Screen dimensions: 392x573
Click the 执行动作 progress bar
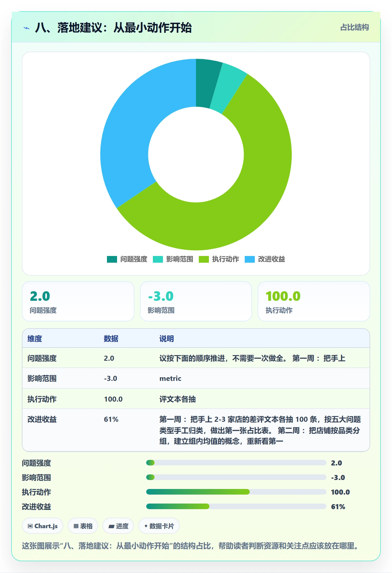(236, 492)
